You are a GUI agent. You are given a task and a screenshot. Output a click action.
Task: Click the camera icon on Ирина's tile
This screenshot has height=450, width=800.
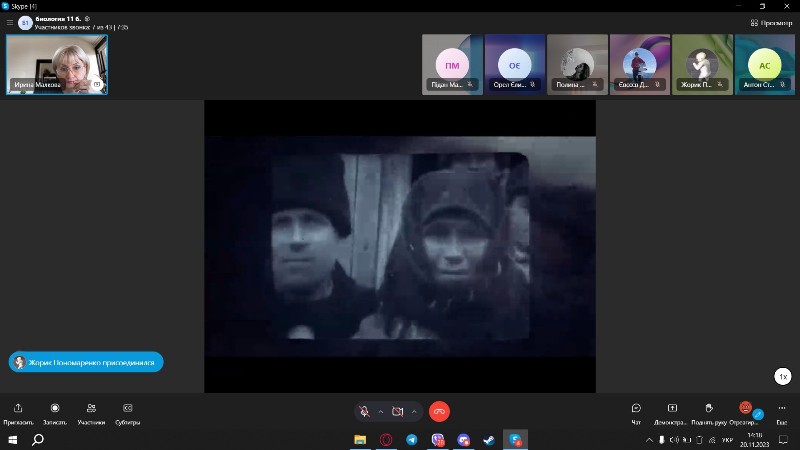[97, 84]
